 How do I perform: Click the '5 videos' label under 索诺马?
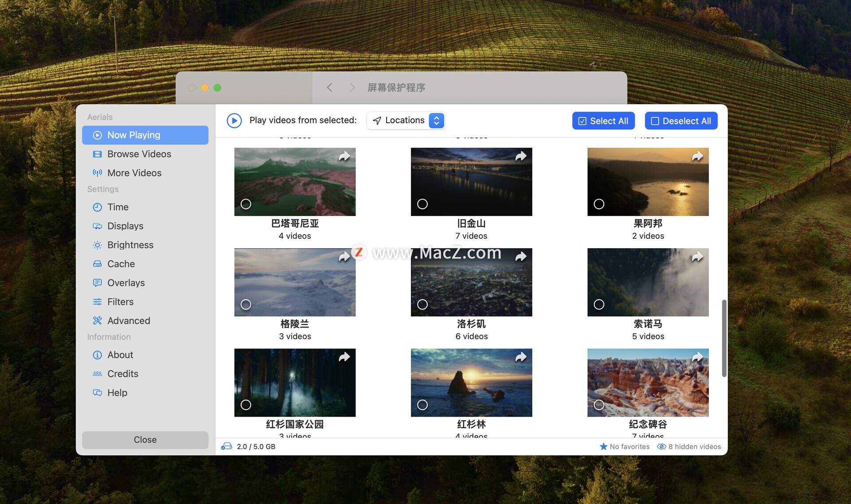[x=648, y=336]
